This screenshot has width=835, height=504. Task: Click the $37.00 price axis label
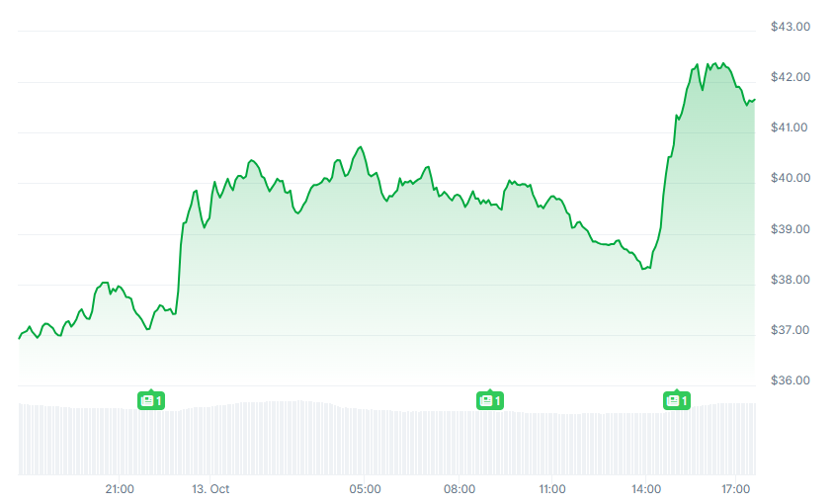(791, 330)
